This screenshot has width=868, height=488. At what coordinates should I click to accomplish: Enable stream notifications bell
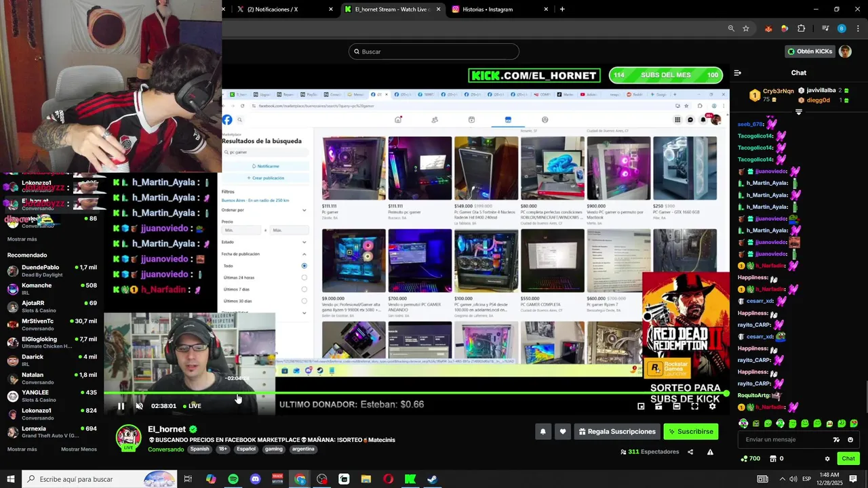pyautogui.click(x=542, y=431)
